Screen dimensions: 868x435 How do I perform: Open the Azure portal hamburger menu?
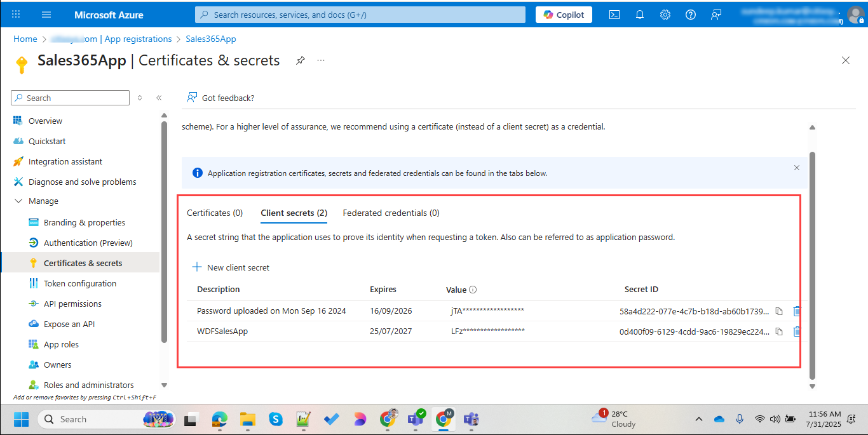point(46,15)
